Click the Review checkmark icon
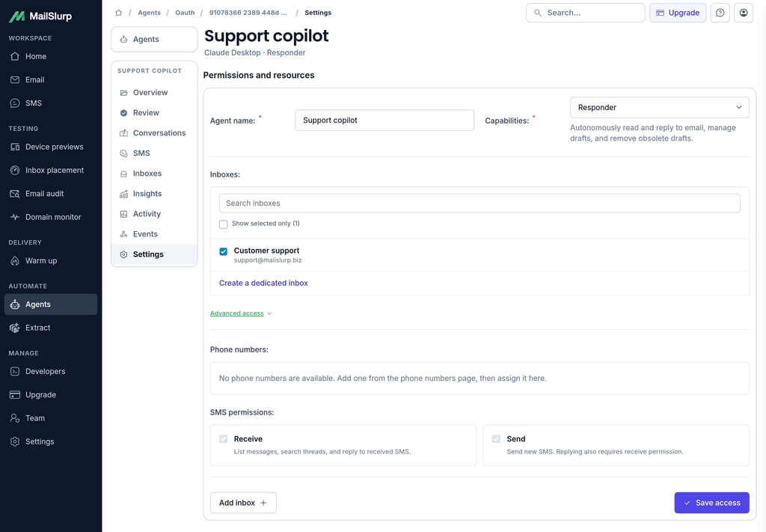Viewport: 766px width, 532px height. coord(123,113)
